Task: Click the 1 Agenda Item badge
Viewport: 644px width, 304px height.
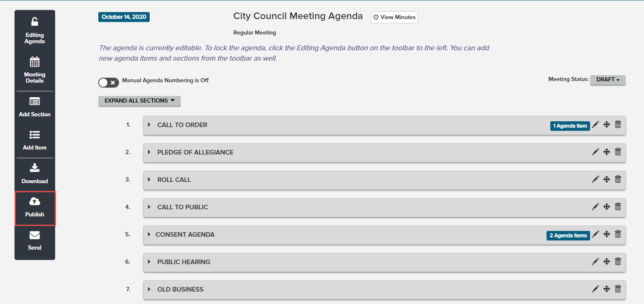Action: pyautogui.click(x=570, y=126)
